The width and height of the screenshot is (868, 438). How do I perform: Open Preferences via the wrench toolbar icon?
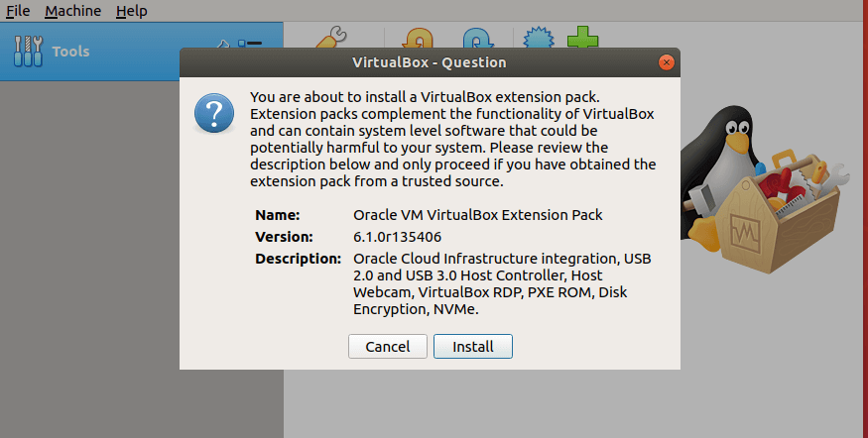click(x=331, y=37)
